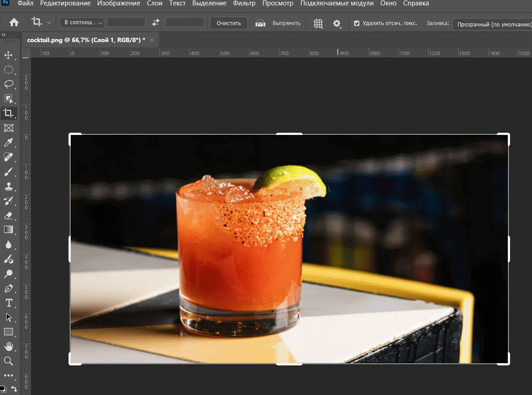The width and height of the screenshot is (532, 395).
Task: Activate the Eraser tool
Action: (8, 216)
